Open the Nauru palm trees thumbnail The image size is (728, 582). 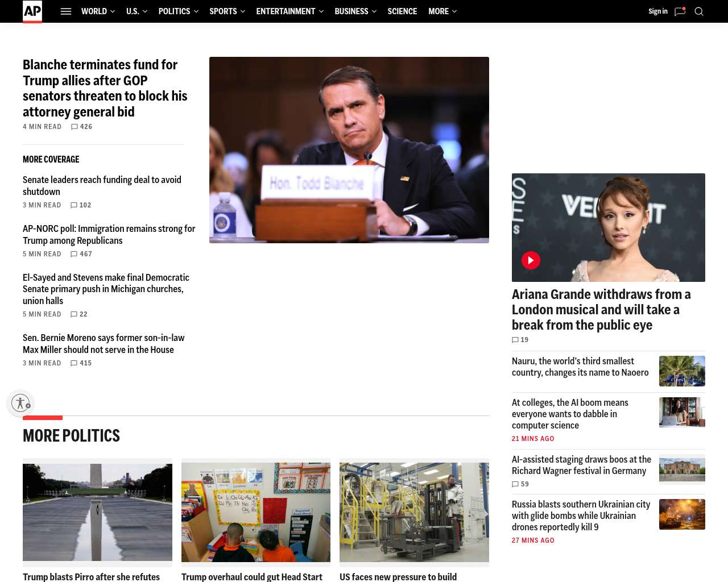(682, 371)
